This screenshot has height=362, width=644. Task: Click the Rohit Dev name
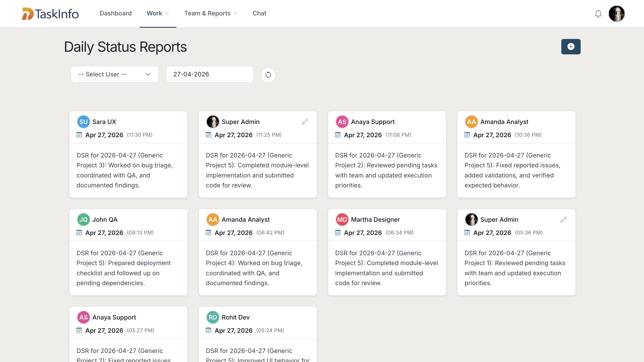click(236, 317)
